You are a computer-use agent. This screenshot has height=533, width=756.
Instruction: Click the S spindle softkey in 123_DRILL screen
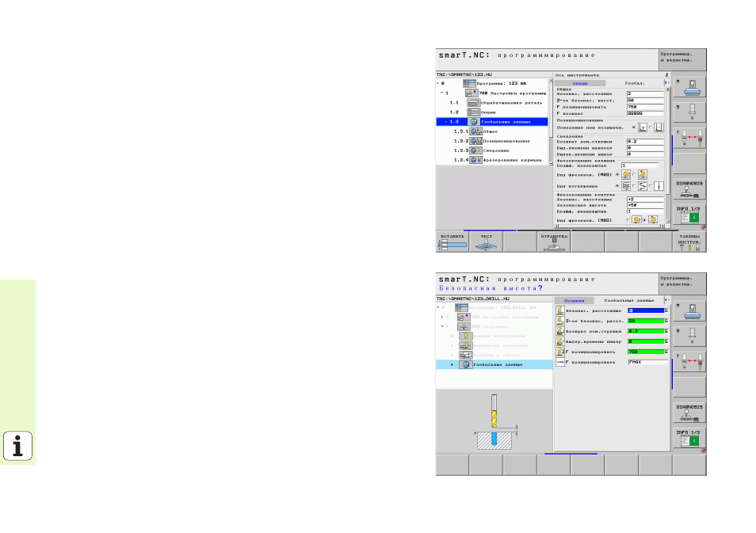click(x=689, y=336)
